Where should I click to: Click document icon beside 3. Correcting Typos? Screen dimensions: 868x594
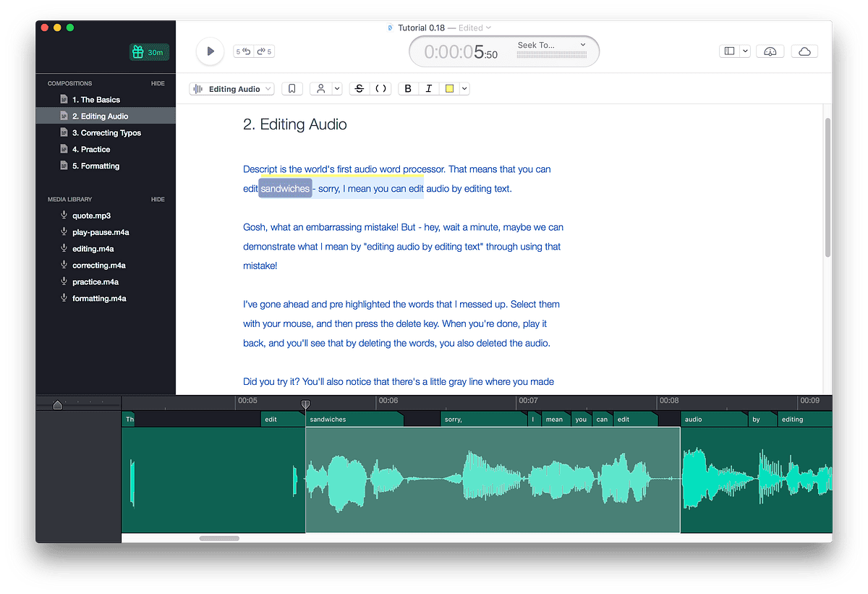(64, 133)
